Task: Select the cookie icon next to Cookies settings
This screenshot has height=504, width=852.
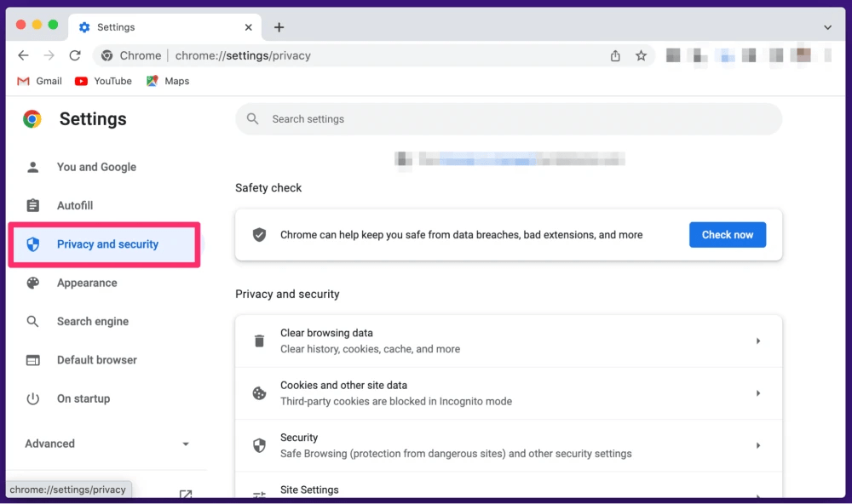Action: coord(259,392)
